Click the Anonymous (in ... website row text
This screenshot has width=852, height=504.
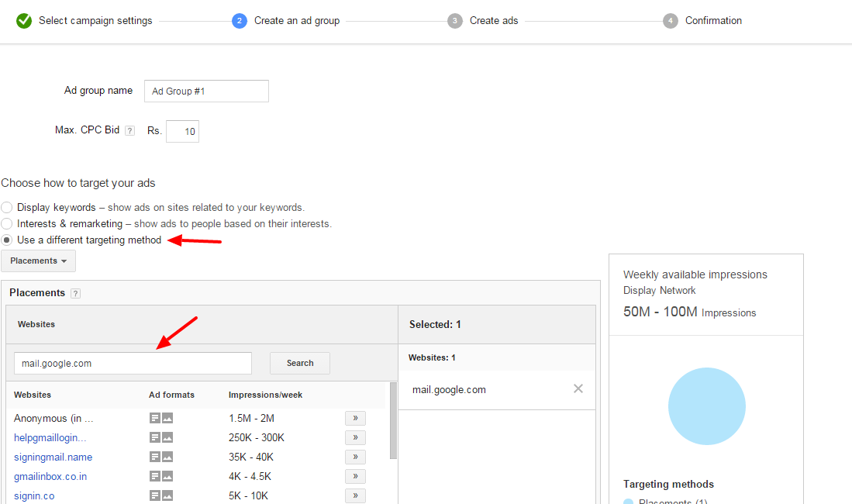(x=53, y=418)
